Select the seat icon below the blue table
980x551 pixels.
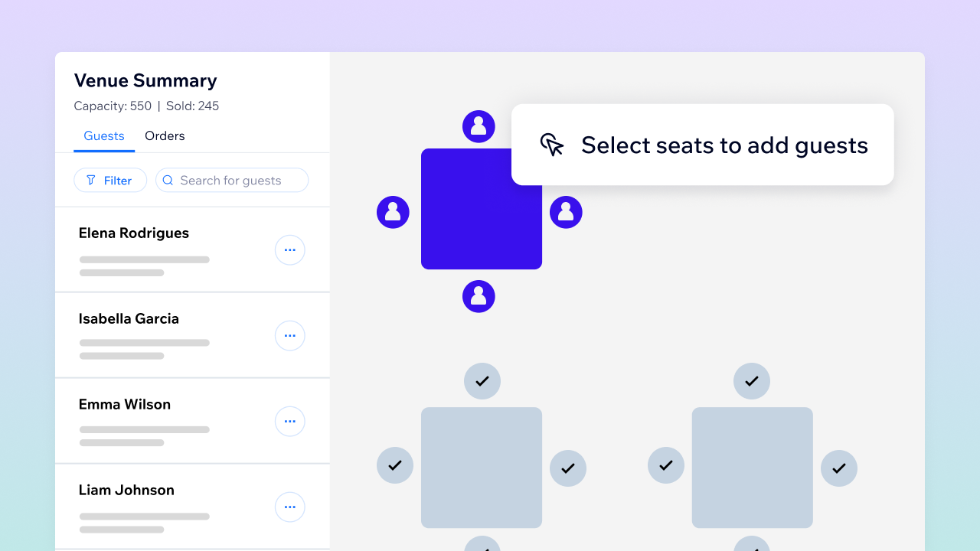[x=479, y=296]
